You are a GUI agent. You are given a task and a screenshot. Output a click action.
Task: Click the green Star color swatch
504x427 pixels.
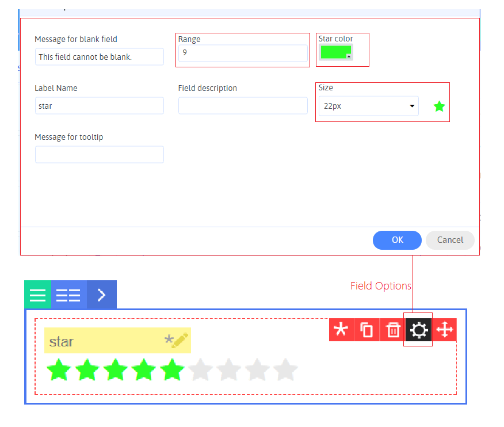(x=334, y=52)
